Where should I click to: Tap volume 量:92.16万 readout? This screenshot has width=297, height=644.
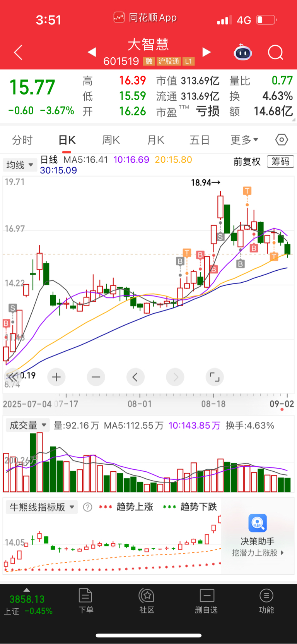tap(76, 426)
